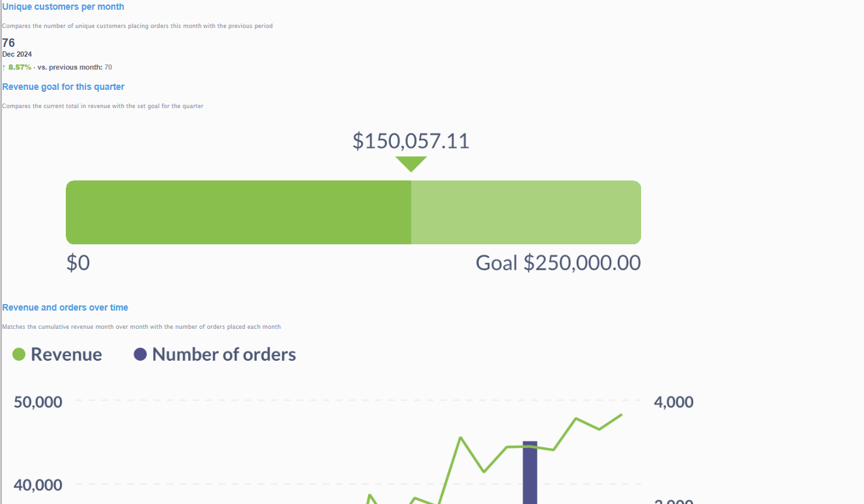Click the green up arrow trend icon
This screenshot has height=504, width=864.
point(4,67)
